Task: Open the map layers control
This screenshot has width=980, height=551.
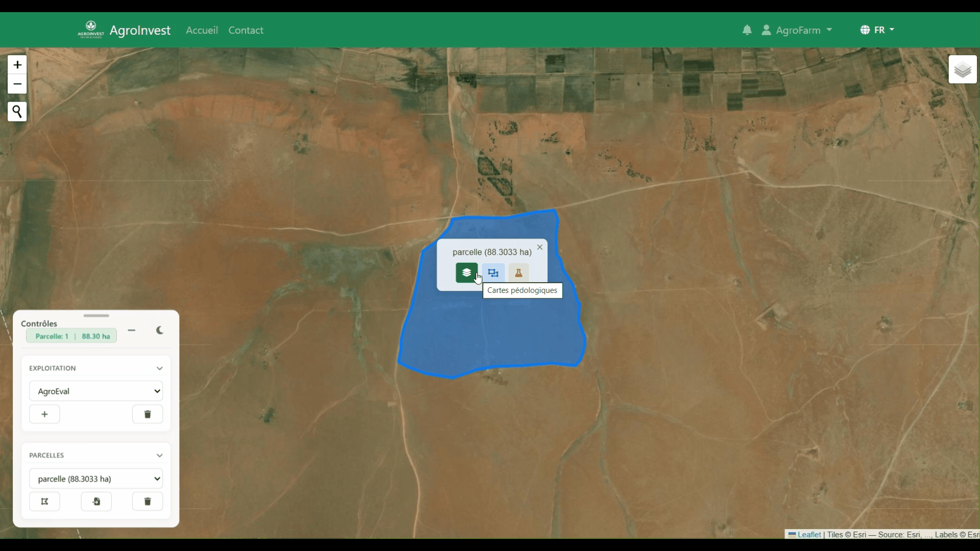Action: point(963,69)
